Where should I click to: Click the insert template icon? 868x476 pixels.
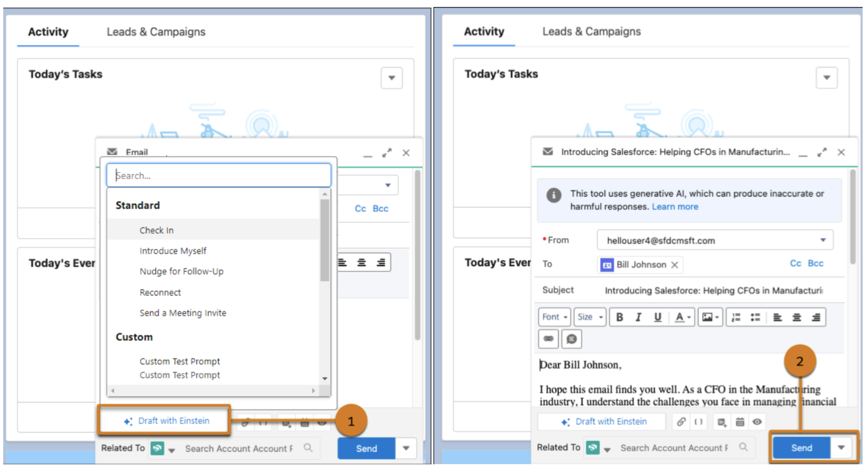tap(722, 422)
